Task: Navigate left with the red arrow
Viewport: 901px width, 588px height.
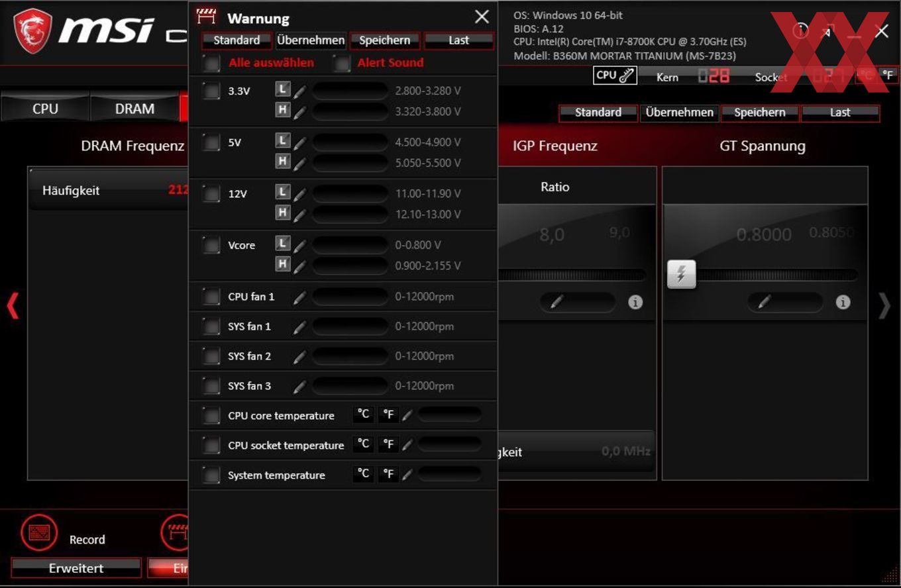Action: click(x=13, y=306)
